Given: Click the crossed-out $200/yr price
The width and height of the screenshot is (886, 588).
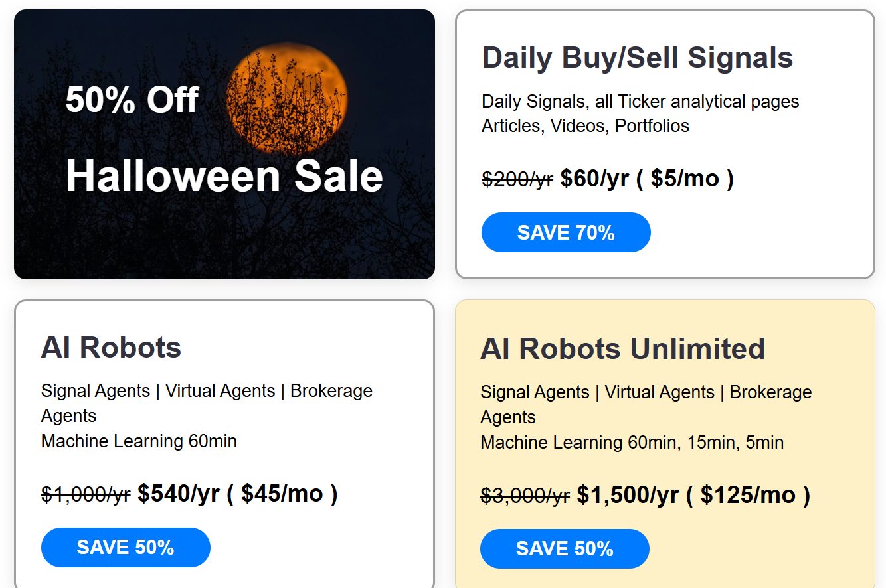Looking at the screenshot, I should click(x=517, y=179).
